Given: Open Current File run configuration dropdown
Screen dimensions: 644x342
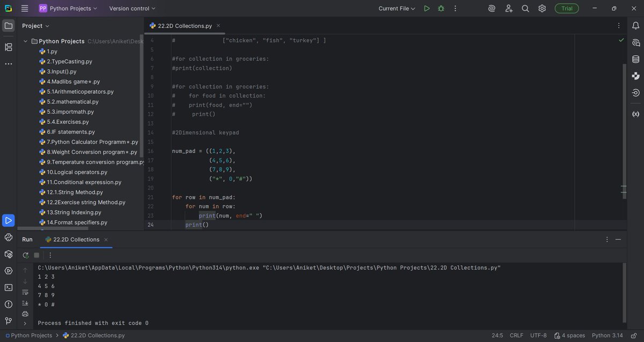Looking at the screenshot, I should pyautogui.click(x=397, y=9).
